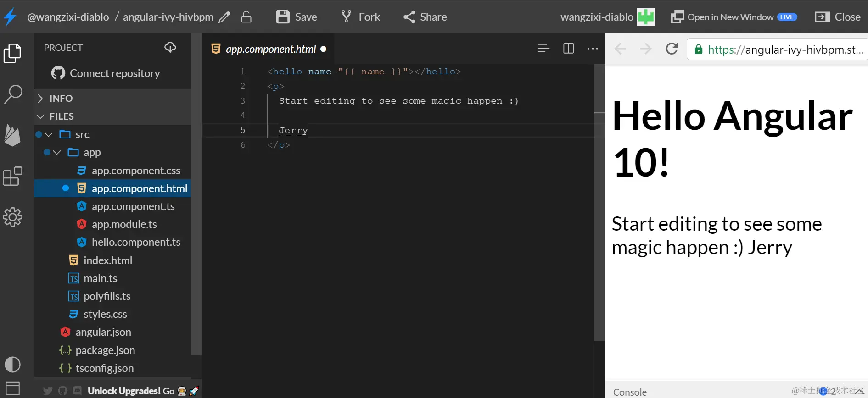Connect repository to GitHub
The image size is (868, 398).
click(x=106, y=73)
